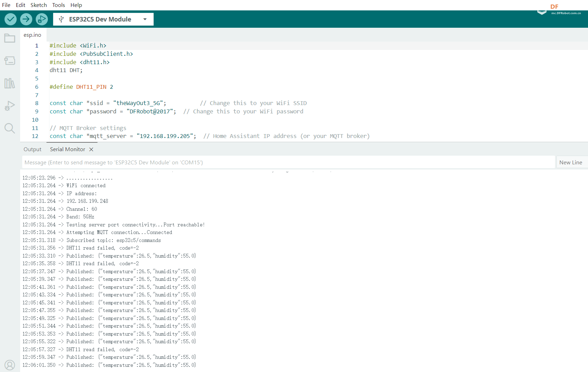Open the Sketch menu
This screenshot has height=372, width=588.
pyautogui.click(x=39, y=5)
